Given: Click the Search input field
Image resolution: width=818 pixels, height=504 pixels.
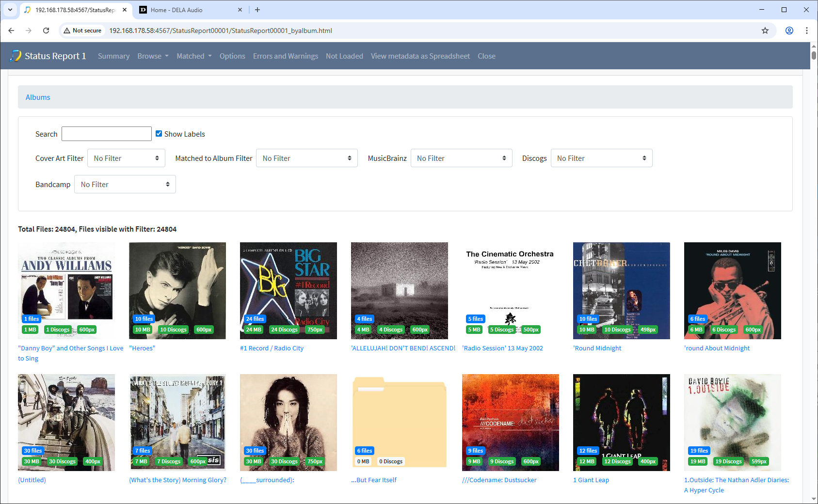Looking at the screenshot, I should click(107, 134).
